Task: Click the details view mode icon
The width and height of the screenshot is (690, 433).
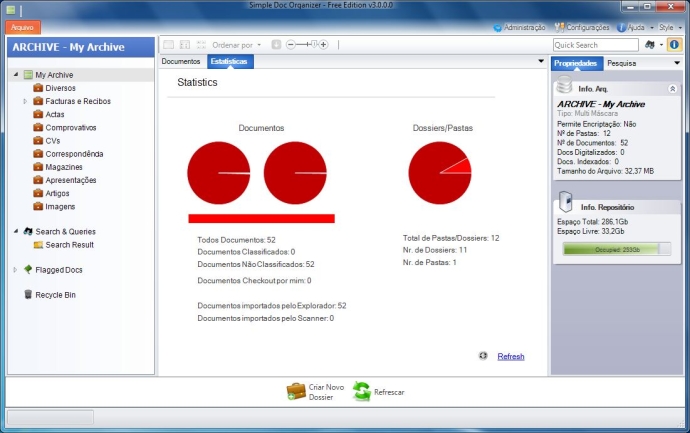Action: click(185, 44)
